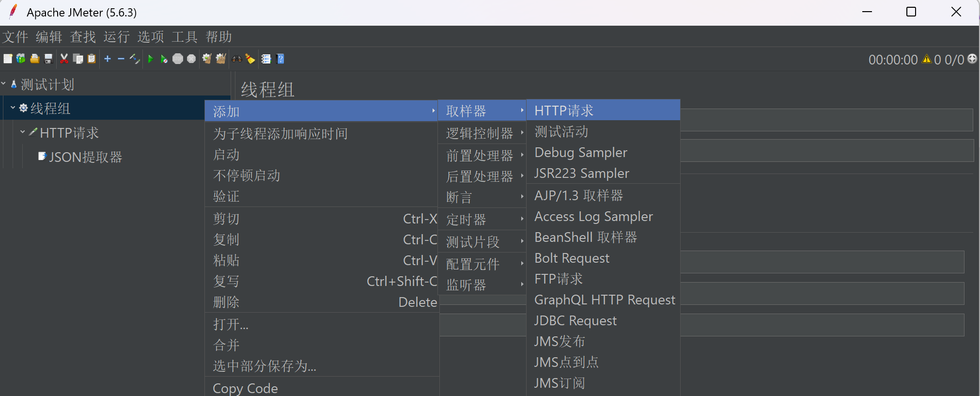Click the toggle enable/disable toolbar icon
The height and width of the screenshot is (396, 980).
[x=135, y=59]
